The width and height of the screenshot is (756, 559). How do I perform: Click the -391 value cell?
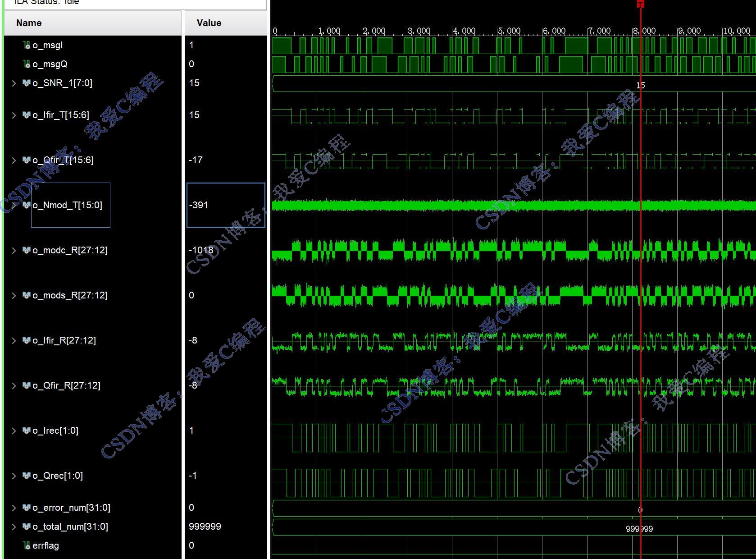(x=226, y=205)
